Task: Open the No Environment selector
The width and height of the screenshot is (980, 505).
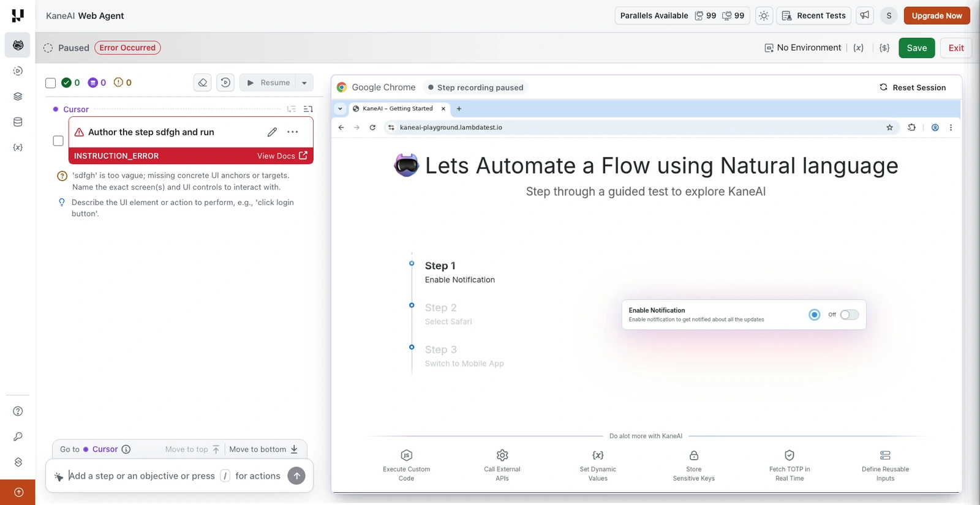Action: tap(803, 48)
